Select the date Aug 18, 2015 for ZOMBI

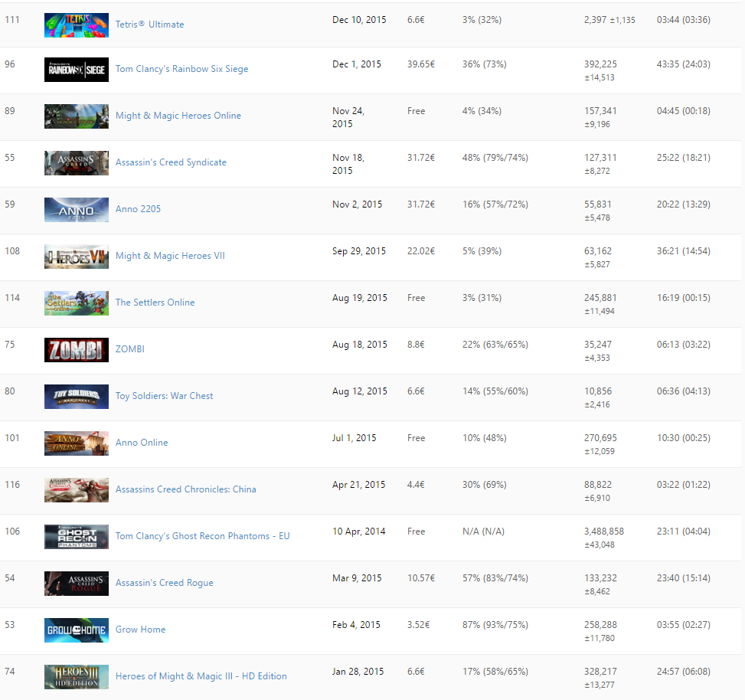click(x=360, y=345)
